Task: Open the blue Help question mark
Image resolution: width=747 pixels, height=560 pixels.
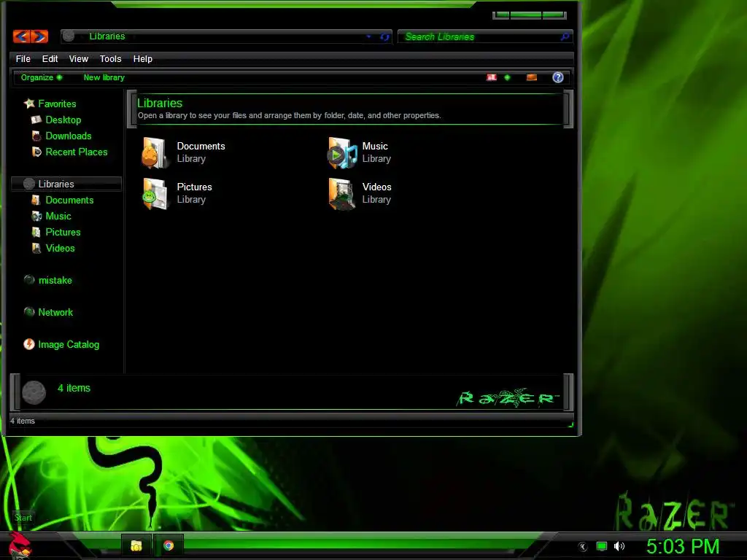Action: [x=558, y=77]
